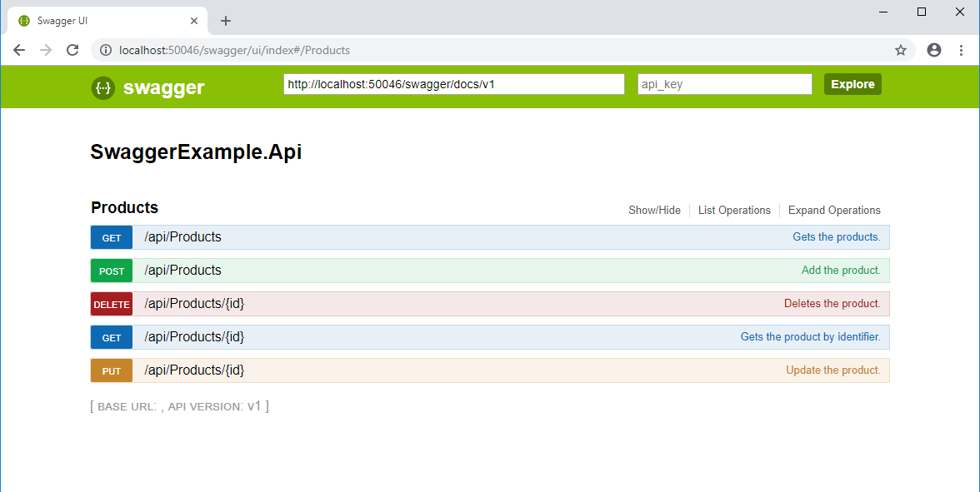Expand the PUT badge of /api/Products/{id}
This screenshot has width=980, height=492.
pos(112,370)
